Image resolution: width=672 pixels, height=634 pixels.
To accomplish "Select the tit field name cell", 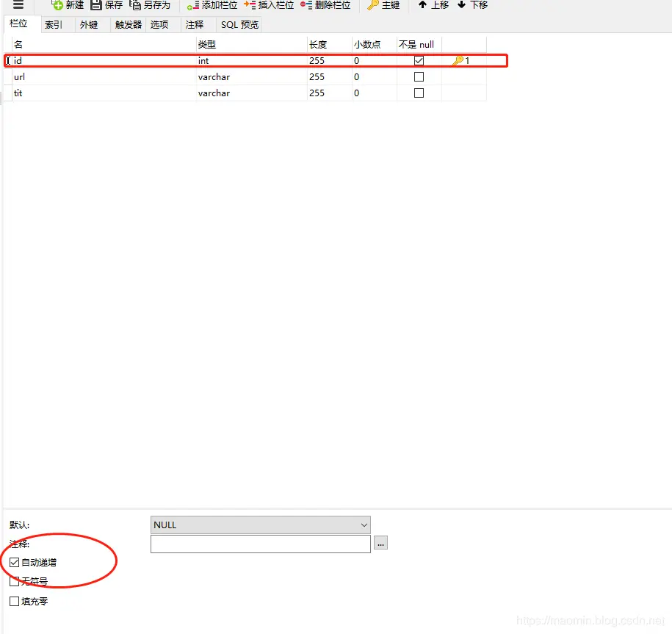I will [x=104, y=93].
